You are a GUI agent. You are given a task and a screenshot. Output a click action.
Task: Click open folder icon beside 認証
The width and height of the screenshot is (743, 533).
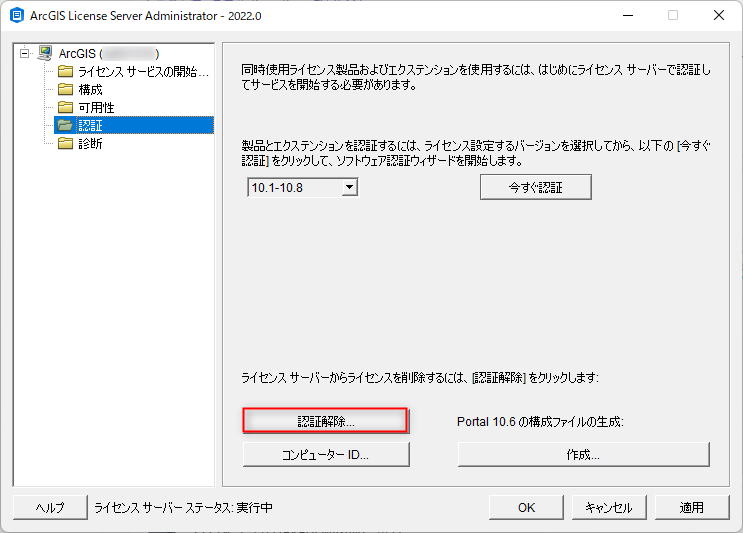[65, 126]
